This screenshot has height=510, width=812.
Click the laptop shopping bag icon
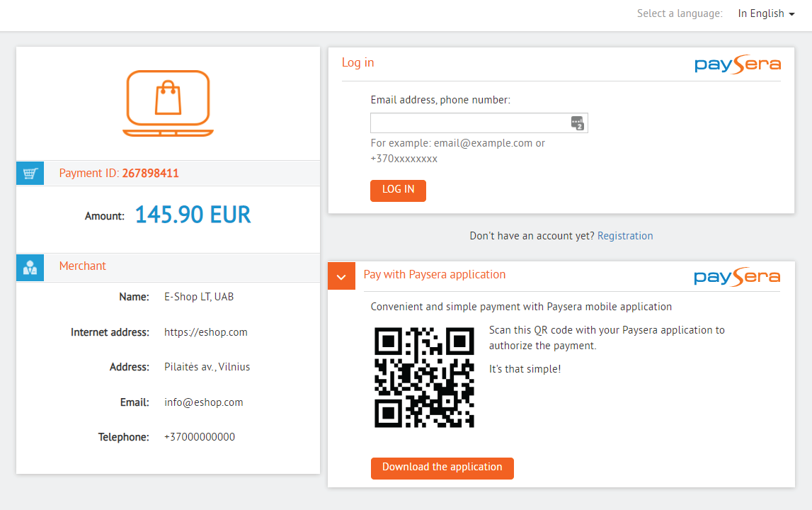point(168,103)
